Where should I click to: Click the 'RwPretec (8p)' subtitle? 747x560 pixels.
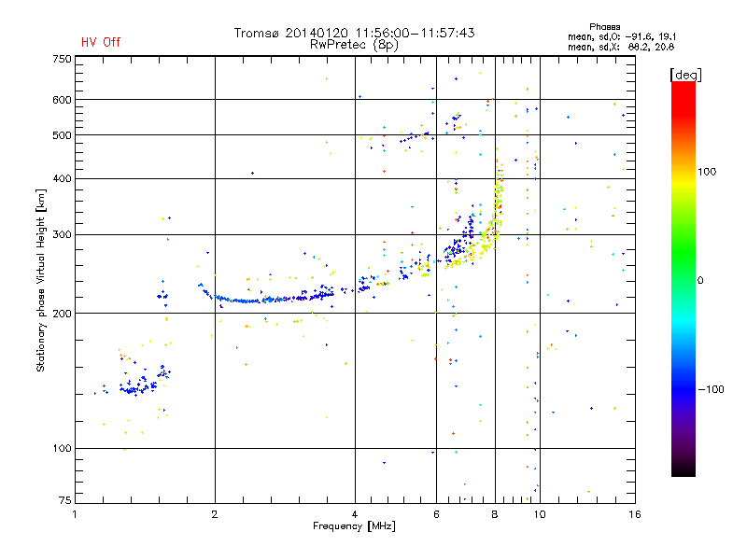(x=354, y=45)
